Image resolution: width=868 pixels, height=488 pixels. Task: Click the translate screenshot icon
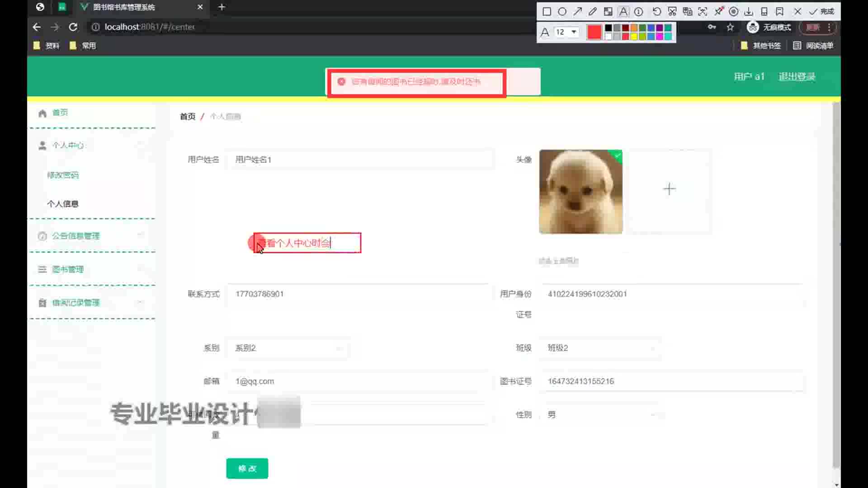click(688, 12)
